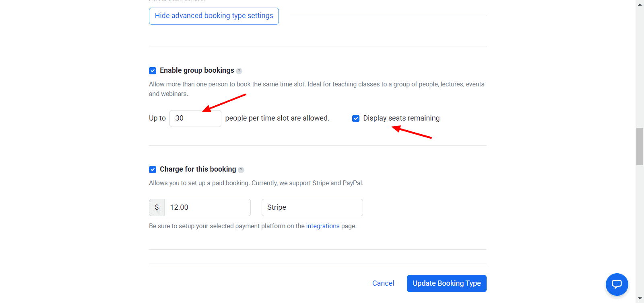Hide advanced booking type settings
The height and width of the screenshot is (303, 644).
point(214,16)
